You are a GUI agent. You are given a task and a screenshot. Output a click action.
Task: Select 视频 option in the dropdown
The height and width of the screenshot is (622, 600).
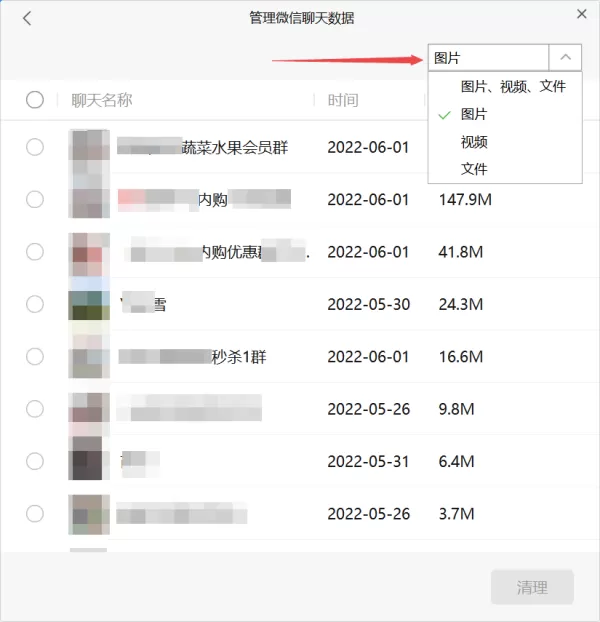coord(474,142)
